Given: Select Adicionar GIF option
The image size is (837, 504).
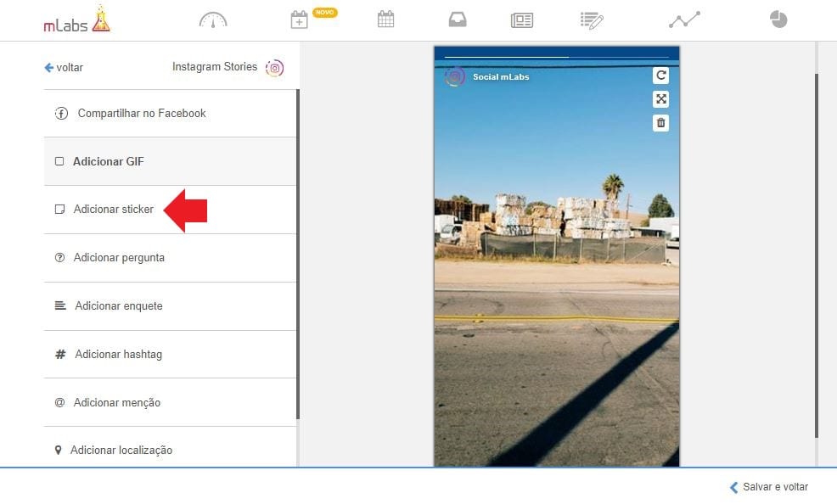Looking at the screenshot, I should tap(170, 161).
